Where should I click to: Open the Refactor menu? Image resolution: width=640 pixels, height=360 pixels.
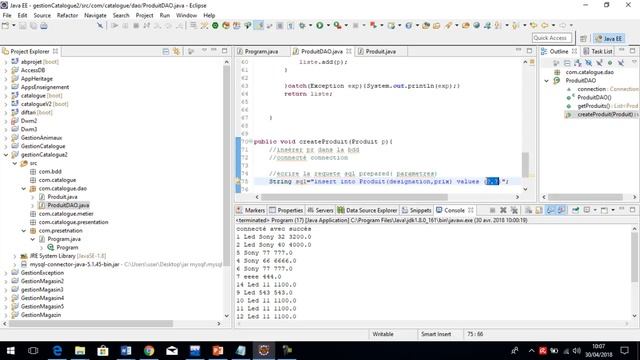click(x=67, y=15)
